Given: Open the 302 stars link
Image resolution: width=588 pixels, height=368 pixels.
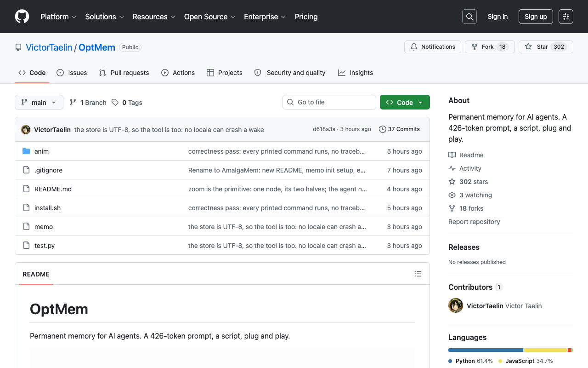Looking at the screenshot, I should pos(468,182).
